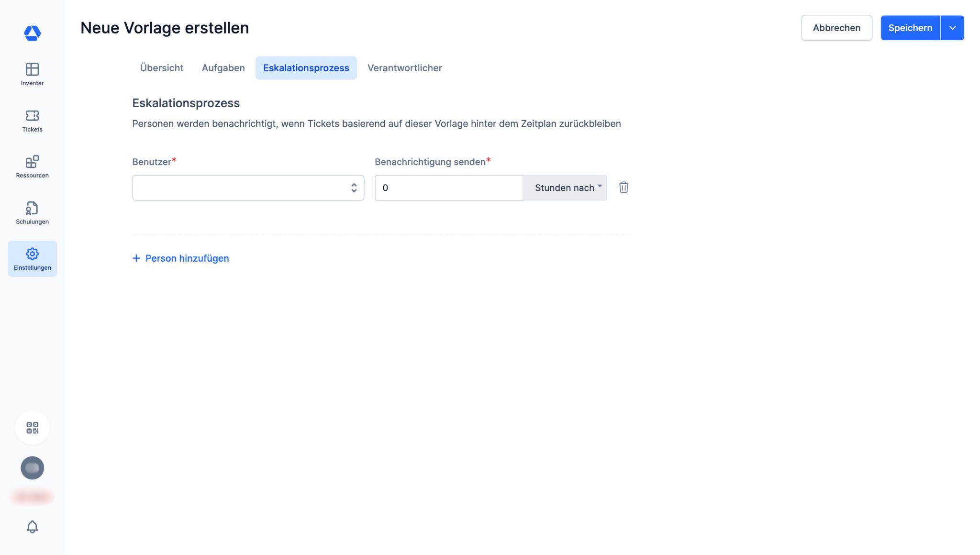980x555 pixels.
Task: Delete escalation row with trash icon
Action: (x=624, y=188)
